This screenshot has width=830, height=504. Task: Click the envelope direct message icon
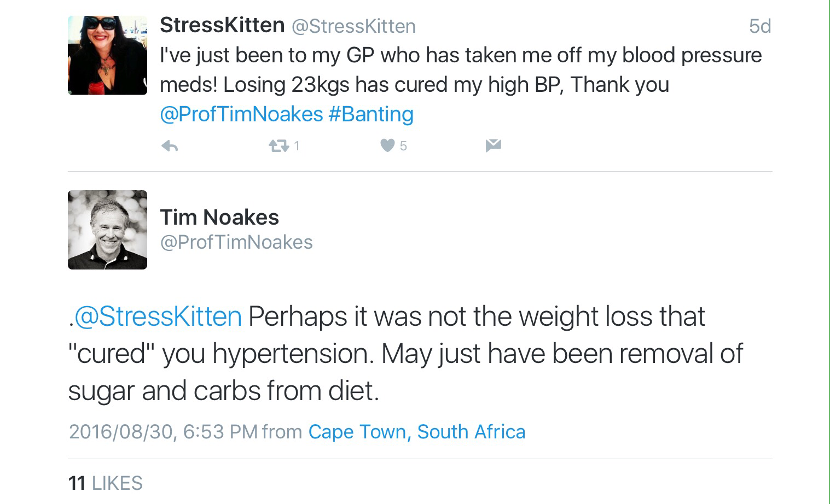coord(493,145)
